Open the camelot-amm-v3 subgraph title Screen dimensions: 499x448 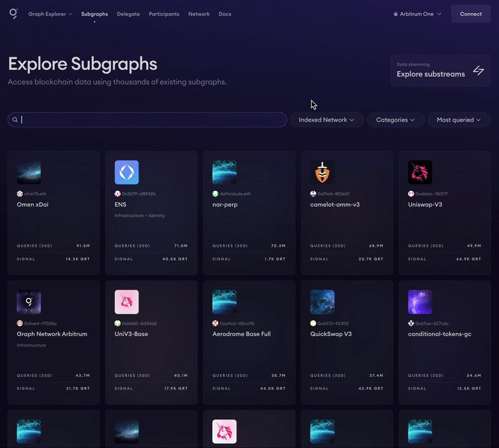(x=335, y=205)
